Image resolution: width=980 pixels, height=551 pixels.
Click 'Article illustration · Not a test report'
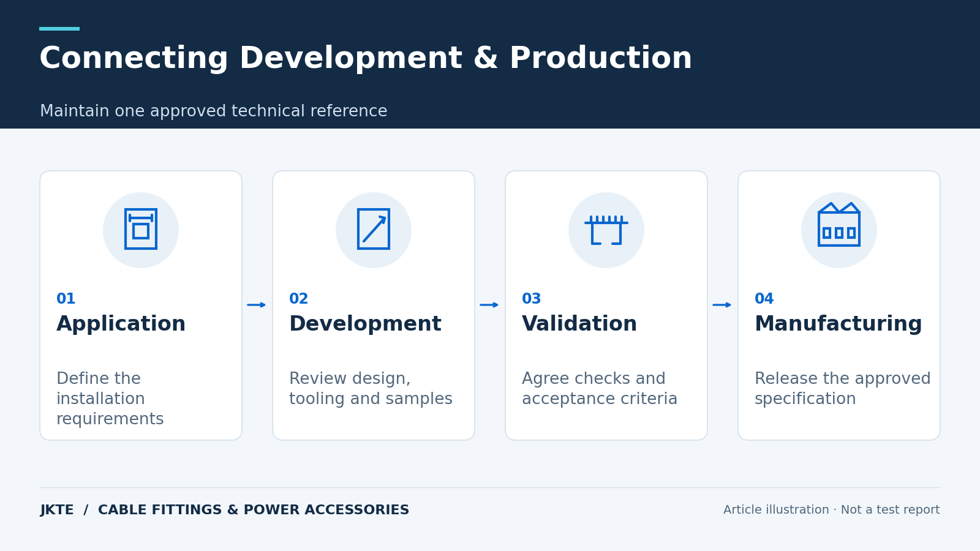tap(831, 510)
